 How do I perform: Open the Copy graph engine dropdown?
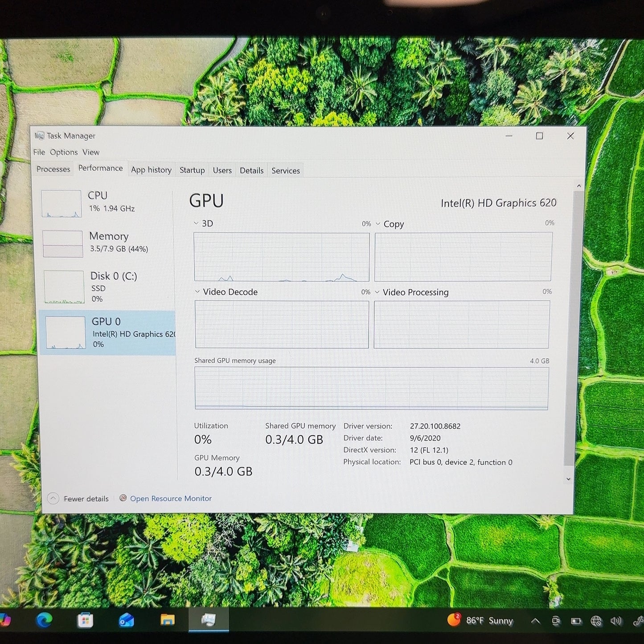point(378,224)
